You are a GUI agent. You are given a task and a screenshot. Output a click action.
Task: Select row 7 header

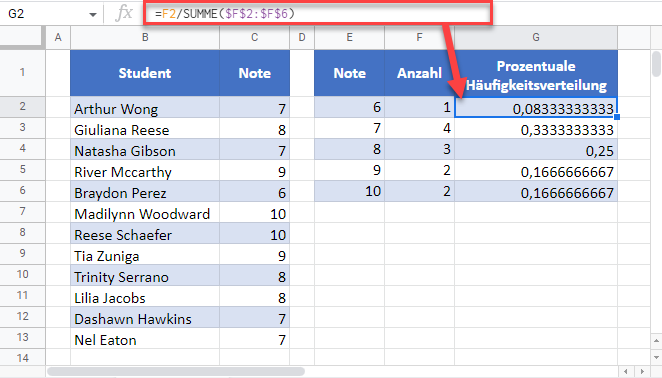point(22,212)
